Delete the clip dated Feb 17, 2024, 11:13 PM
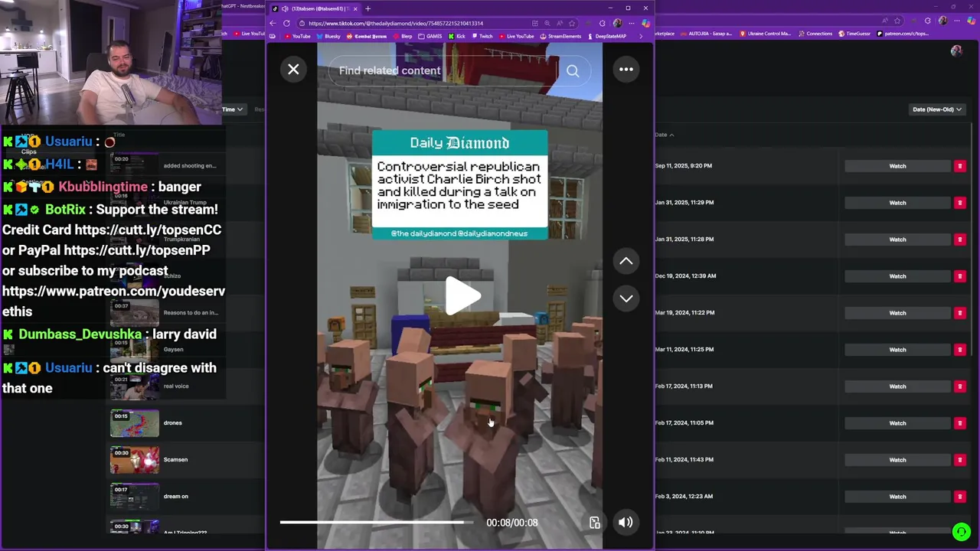980x551 pixels. pyautogui.click(x=959, y=386)
